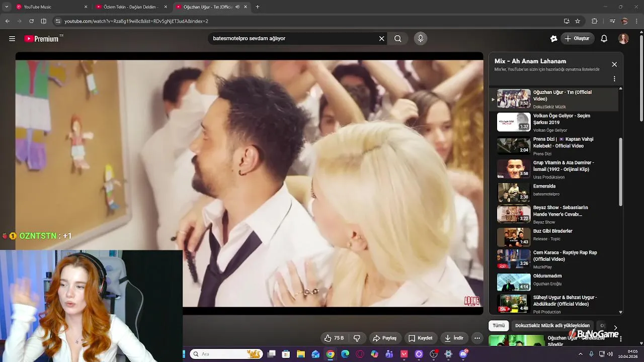
Task: Open Mix playlist three-dot options
Action: click(614, 79)
